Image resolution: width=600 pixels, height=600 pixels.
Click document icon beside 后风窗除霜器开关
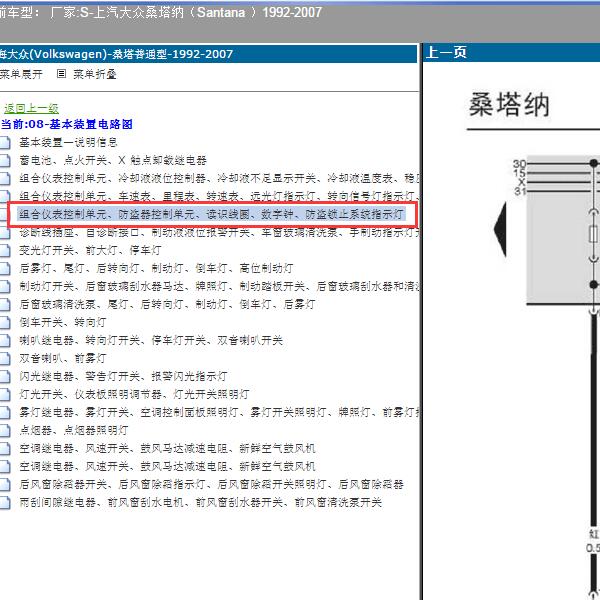tap(5, 484)
